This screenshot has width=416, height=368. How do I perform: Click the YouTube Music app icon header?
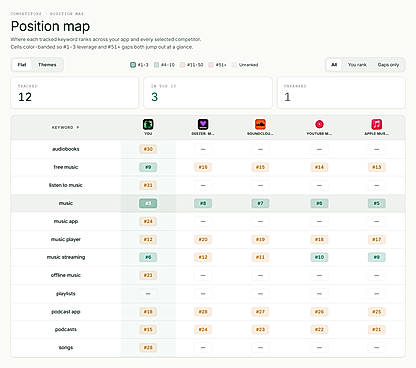click(319, 124)
